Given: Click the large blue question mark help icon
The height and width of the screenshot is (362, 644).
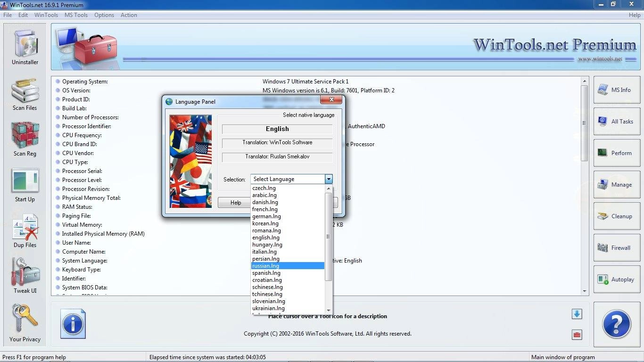Looking at the screenshot, I should pyautogui.click(x=617, y=324).
